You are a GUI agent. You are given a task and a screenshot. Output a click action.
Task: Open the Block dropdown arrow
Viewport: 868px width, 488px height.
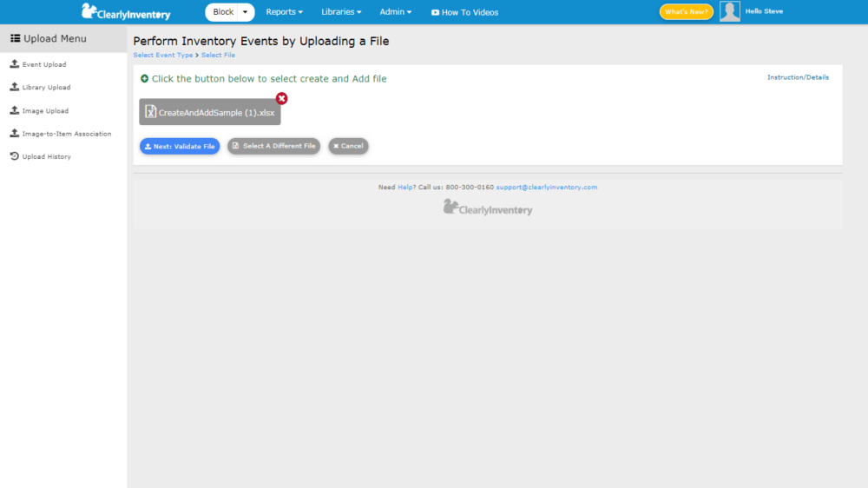(x=246, y=12)
